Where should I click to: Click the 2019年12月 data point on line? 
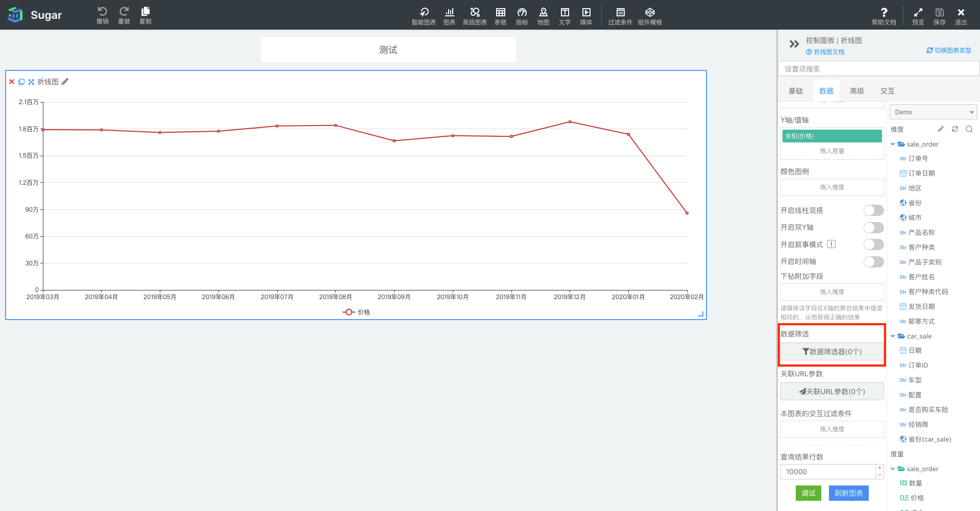pos(570,122)
